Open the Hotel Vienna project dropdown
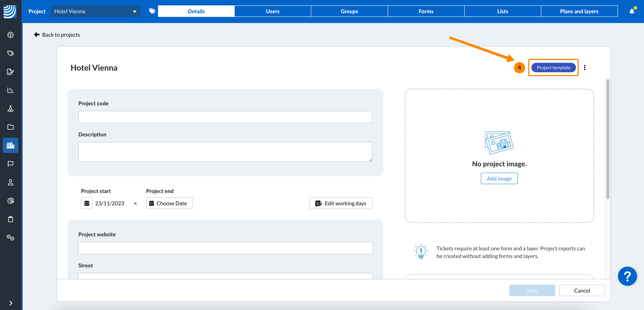 (95, 11)
